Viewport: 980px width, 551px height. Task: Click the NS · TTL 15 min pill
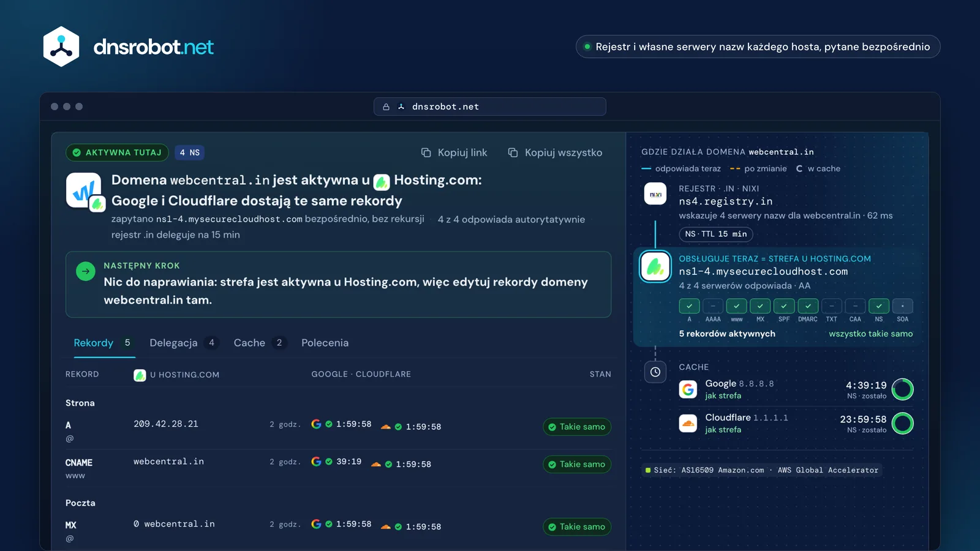click(716, 234)
